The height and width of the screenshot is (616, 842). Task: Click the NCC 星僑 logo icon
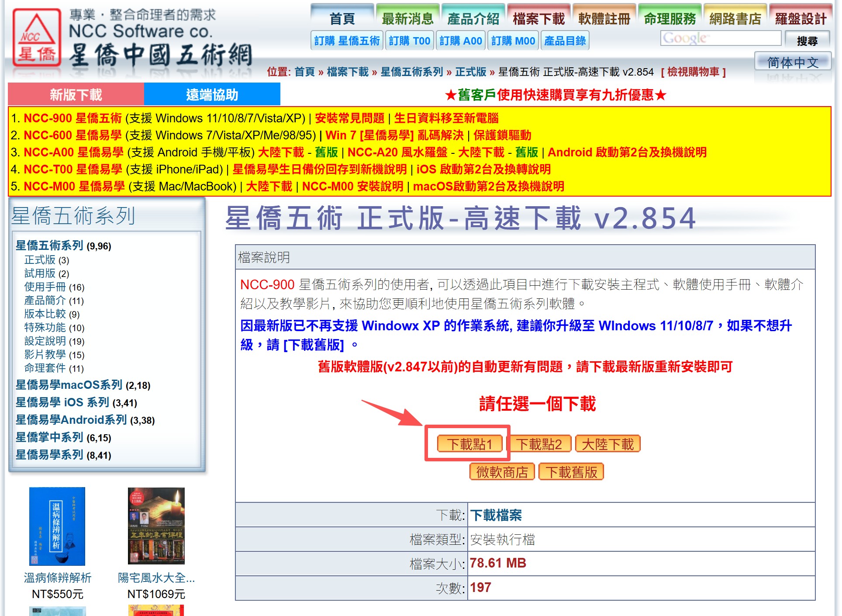click(37, 38)
